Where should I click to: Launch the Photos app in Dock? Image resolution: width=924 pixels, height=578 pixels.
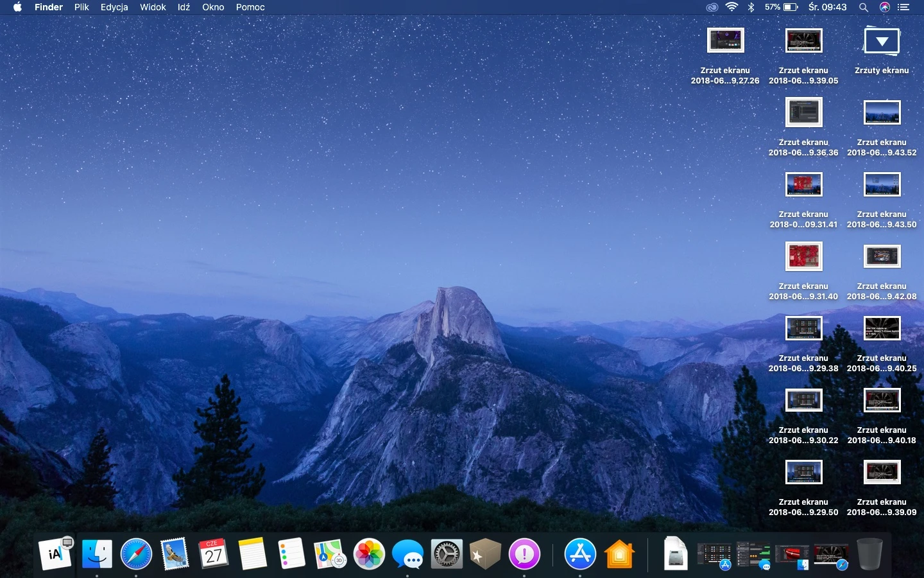pyautogui.click(x=369, y=554)
